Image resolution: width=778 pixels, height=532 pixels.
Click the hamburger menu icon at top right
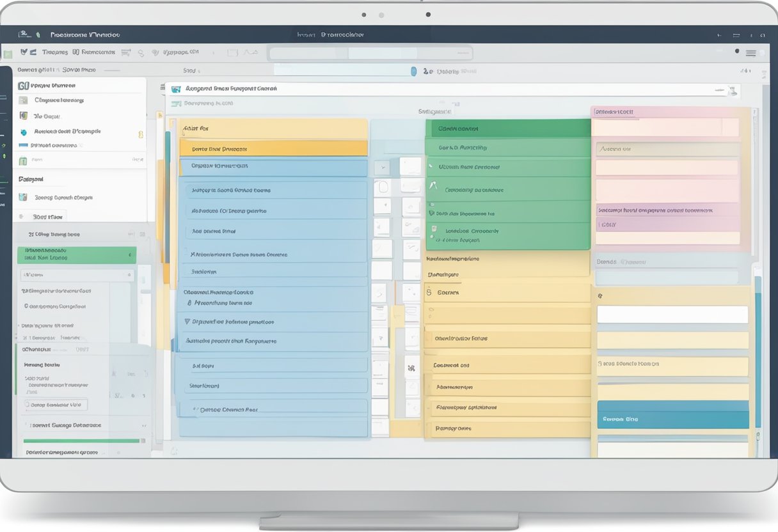750,53
